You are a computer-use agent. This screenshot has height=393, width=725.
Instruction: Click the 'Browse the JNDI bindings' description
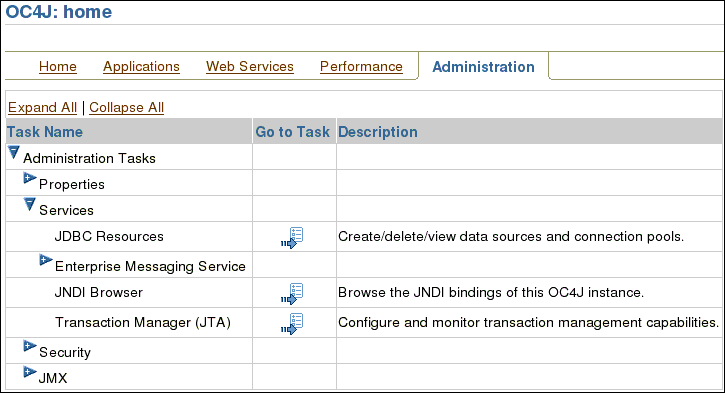click(x=491, y=293)
